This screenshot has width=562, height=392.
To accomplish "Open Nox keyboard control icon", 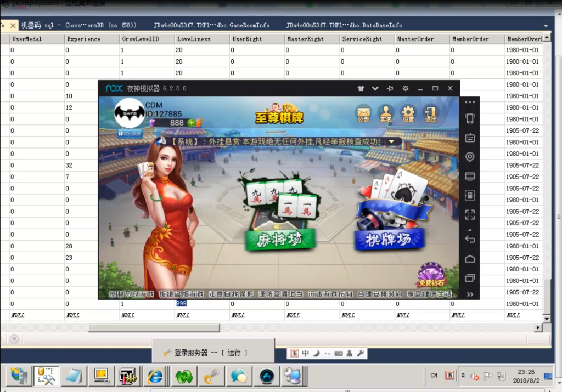I will coord(470,138).
